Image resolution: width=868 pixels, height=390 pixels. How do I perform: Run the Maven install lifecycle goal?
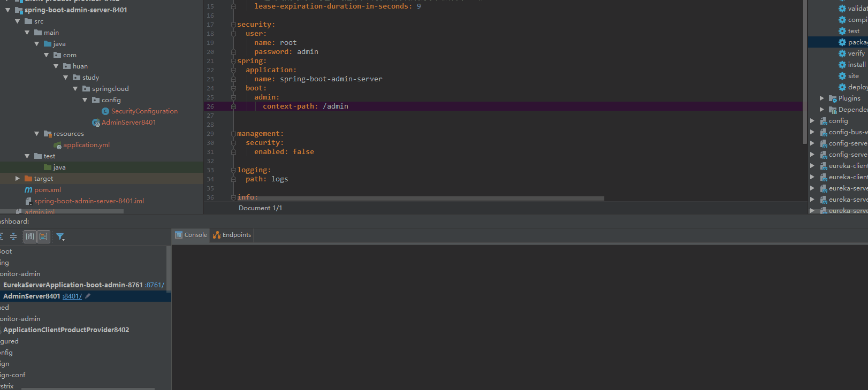pyautogui.click(x=852, y=65)
